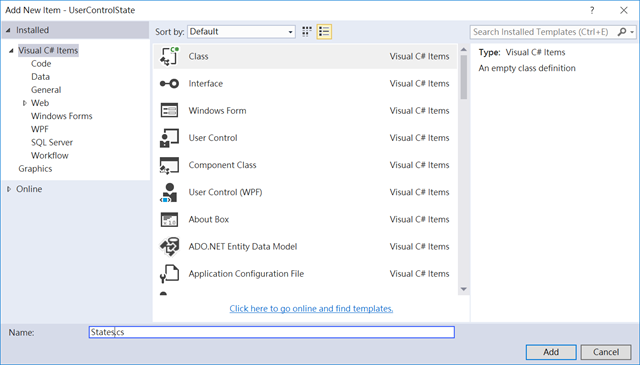The height and width of the screenshot is (365, 640).
Task: Click the Add button
Action: 551,352
